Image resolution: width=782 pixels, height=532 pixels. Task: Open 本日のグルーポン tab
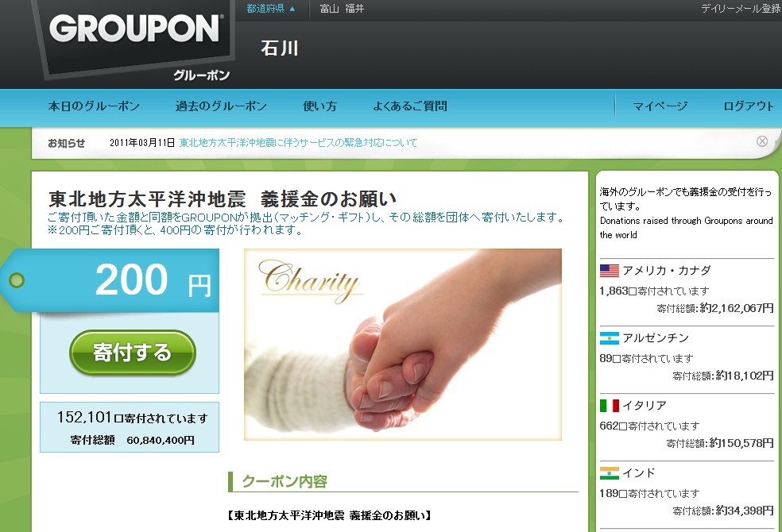(94, 106)
